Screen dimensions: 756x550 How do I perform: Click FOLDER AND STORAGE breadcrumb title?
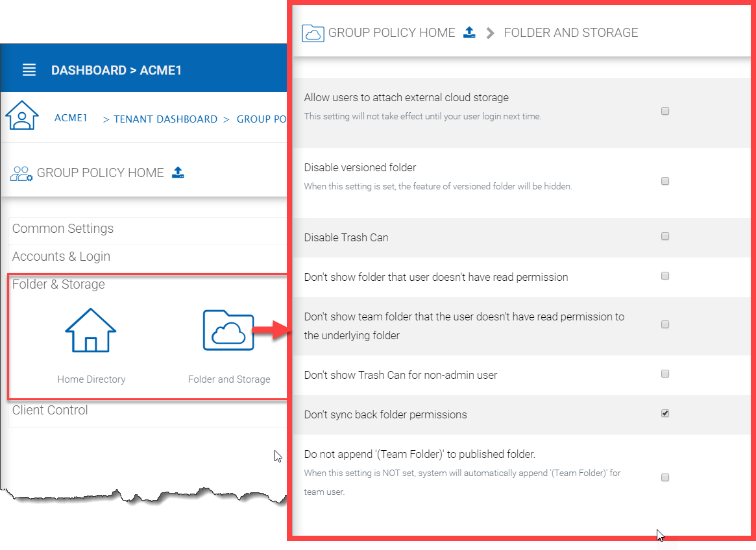tap(571, 33)
